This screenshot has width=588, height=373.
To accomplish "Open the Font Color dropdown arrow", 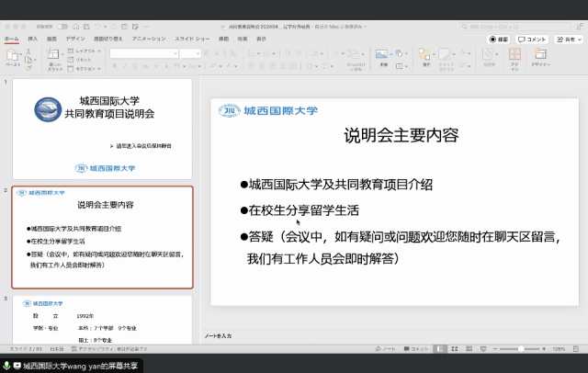I will coord(235,66).
